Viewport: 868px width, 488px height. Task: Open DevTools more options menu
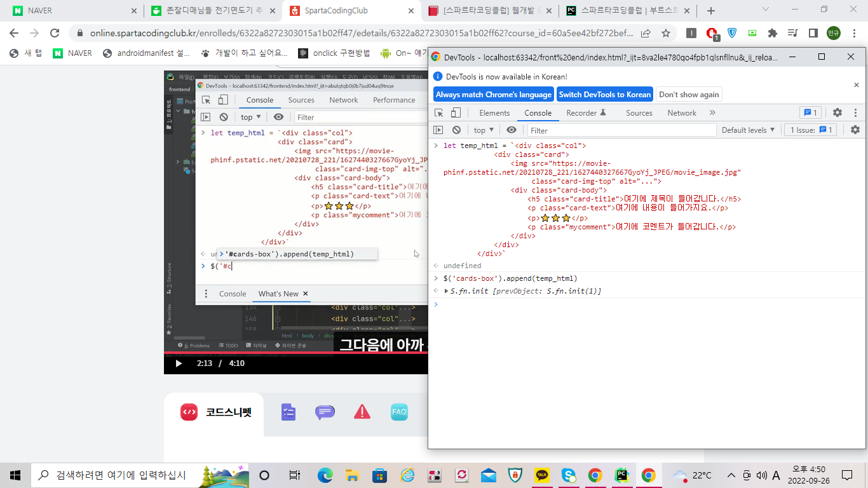pyautogui.click(x=855, y=112)
